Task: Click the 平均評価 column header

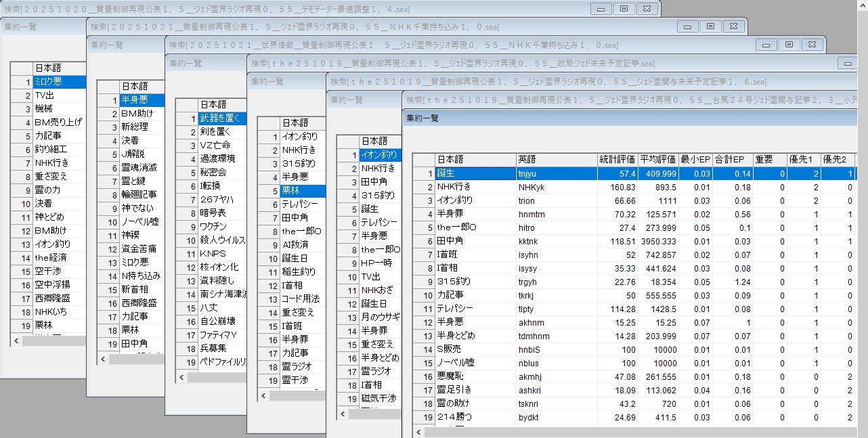Action: tap(657, 159)
